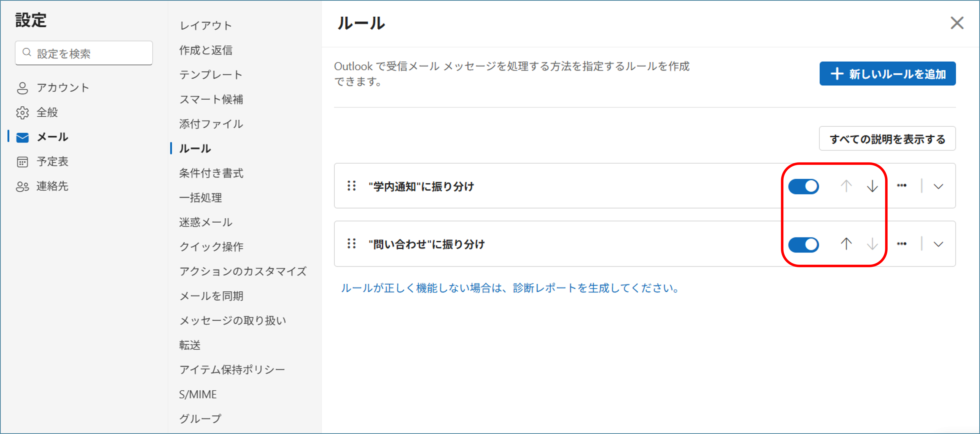The height and width of the screenshot is (434, 980).
Task: Click the 連絡先 people icon
Action: click(x=22, y=186)
